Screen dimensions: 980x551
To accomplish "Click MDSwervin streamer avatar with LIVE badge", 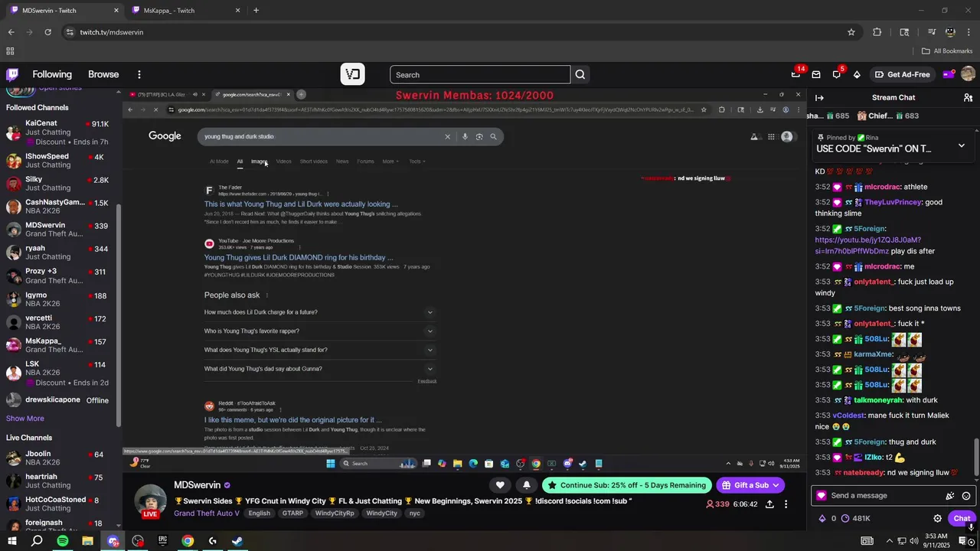I will (150, 501).
